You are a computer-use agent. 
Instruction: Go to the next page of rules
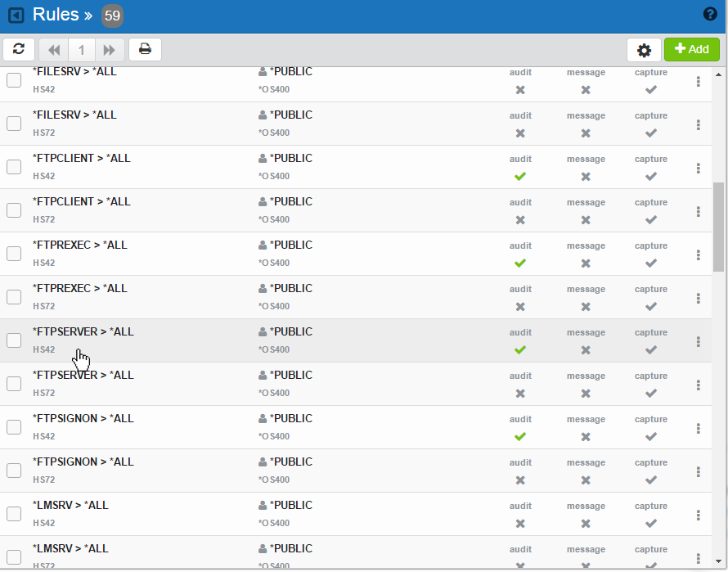click(109, 50)
